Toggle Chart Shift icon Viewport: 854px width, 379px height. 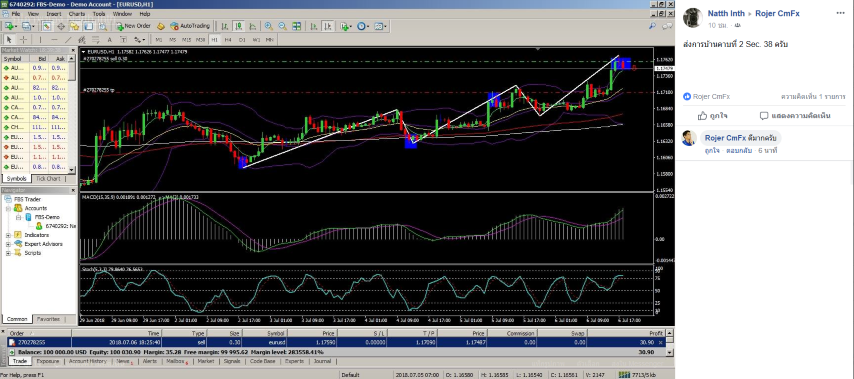pos(328,26)
